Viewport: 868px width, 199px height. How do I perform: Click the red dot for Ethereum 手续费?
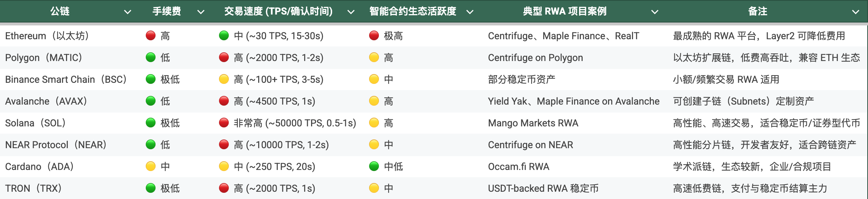coord(150,36)
